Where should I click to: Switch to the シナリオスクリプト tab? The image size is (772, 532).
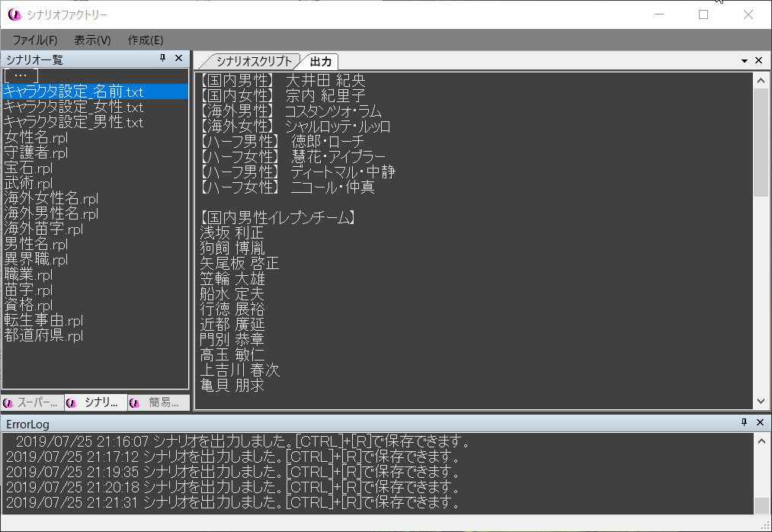(x=252, y=62)
